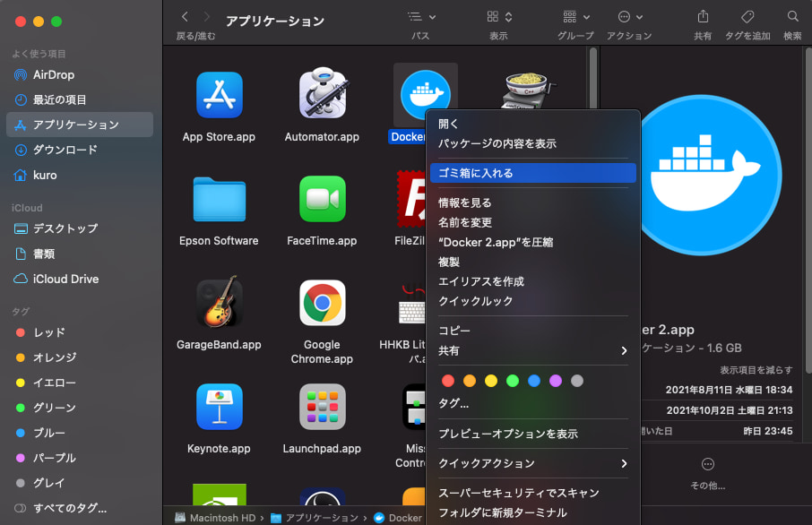Screen dimensions: 812x525
Task: Open the アクション action dropdown
Action: click(630, 17)
